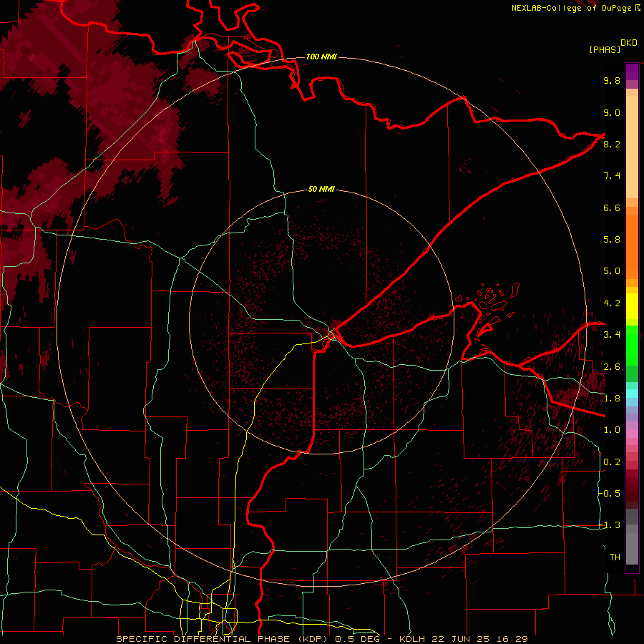The width and height of the screenshot is (644, 644).
Task: Click the 1.8 value on the legend
Action: (612, 399)
